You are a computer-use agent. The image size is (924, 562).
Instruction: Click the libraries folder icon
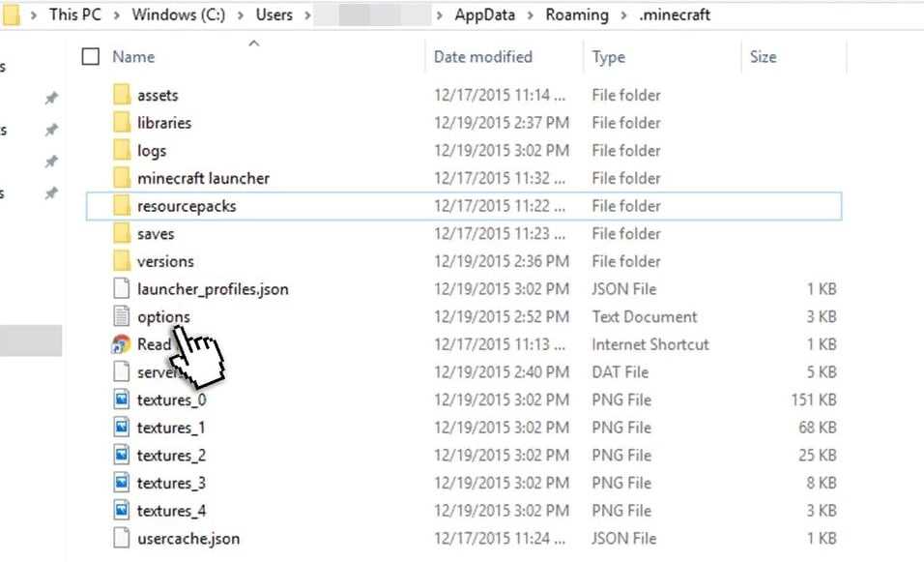(121, 123)
